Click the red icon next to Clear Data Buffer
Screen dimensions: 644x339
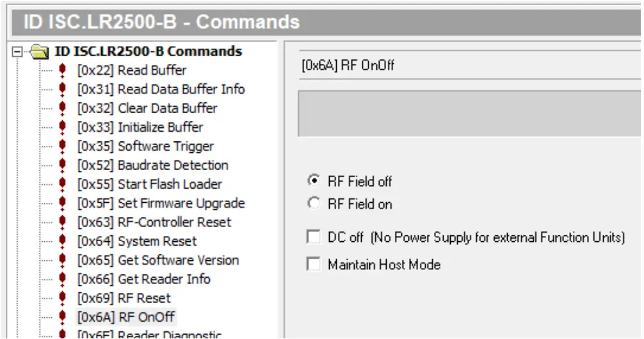62,109
